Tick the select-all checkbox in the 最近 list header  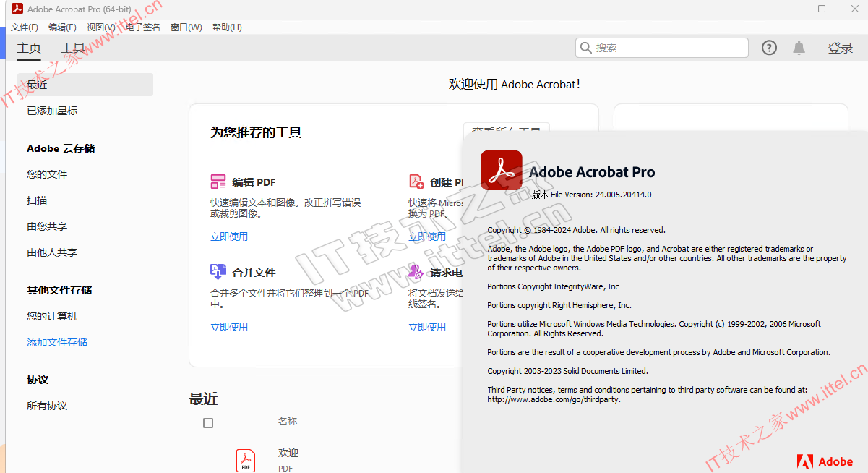click(x=208, y=423)
